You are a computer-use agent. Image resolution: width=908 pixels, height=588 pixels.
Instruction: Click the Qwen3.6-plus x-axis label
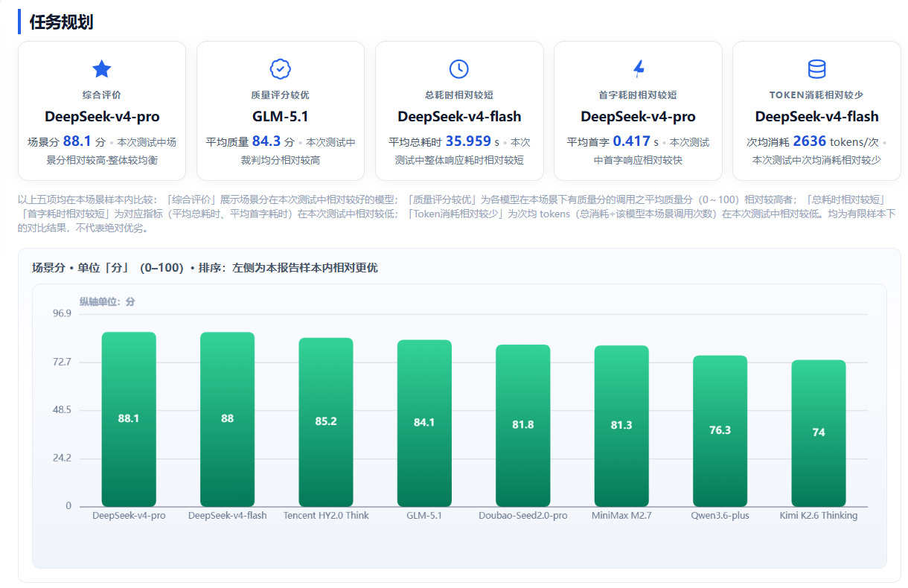click(x=720, y=515)
